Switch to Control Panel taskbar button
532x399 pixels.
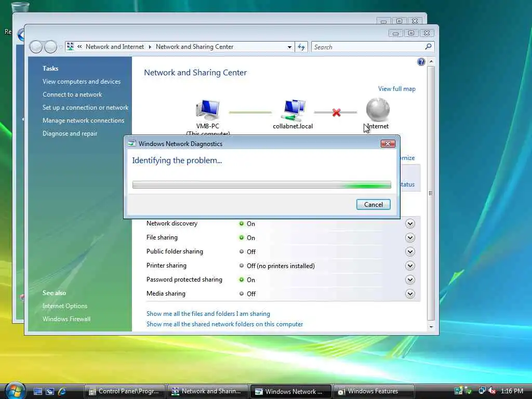click(124, 391)
